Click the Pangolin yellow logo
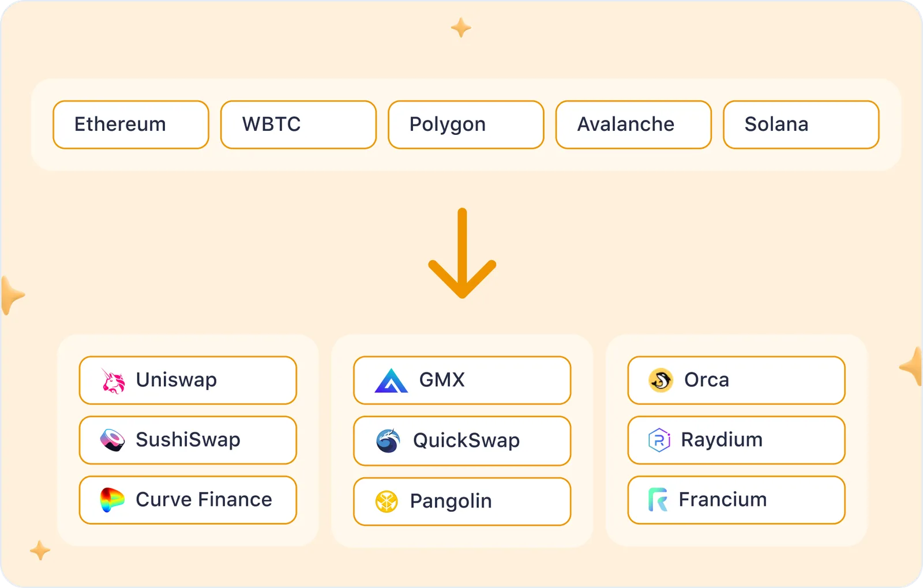The image size is (923, 588). click(387, 502)
